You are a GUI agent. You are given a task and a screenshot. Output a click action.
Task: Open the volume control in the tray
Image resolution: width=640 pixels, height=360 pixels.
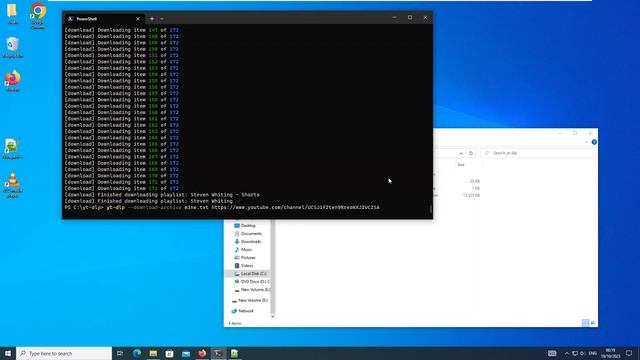point(582,353)
